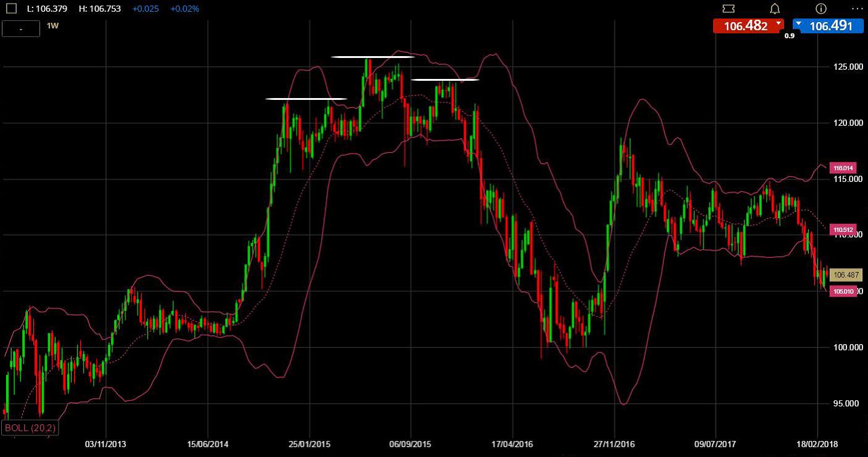Select the highest white horizontal line near 125.000
Screen dimensions: 868x457
pos(373,57)
